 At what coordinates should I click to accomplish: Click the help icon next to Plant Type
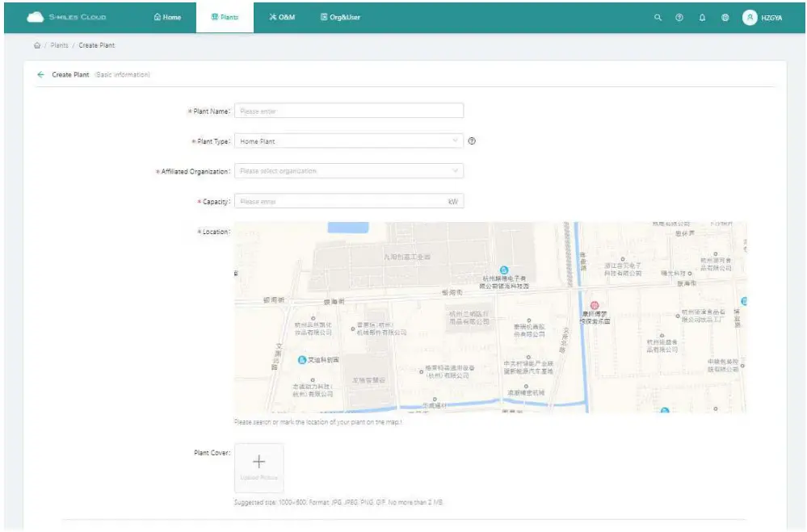[472, 140]
